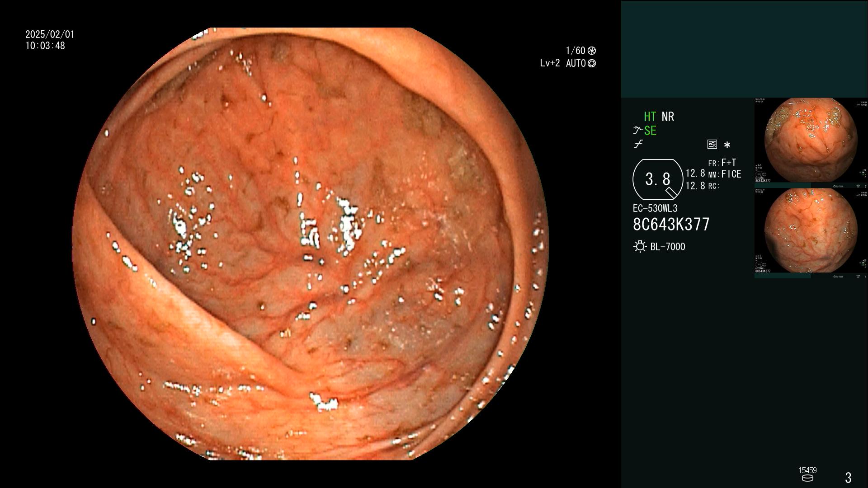Screen dimensions: 868x488
Task: Click the scope model EC-530WL3
Action: (655, 208)
